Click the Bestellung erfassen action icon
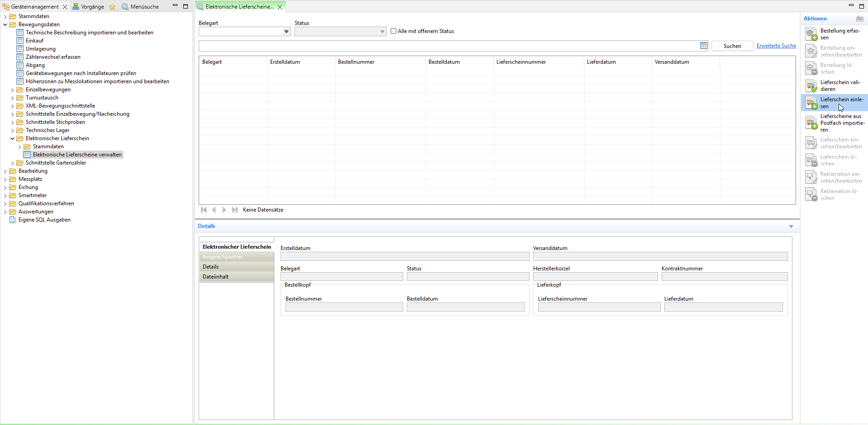 (x=811, y=34)
